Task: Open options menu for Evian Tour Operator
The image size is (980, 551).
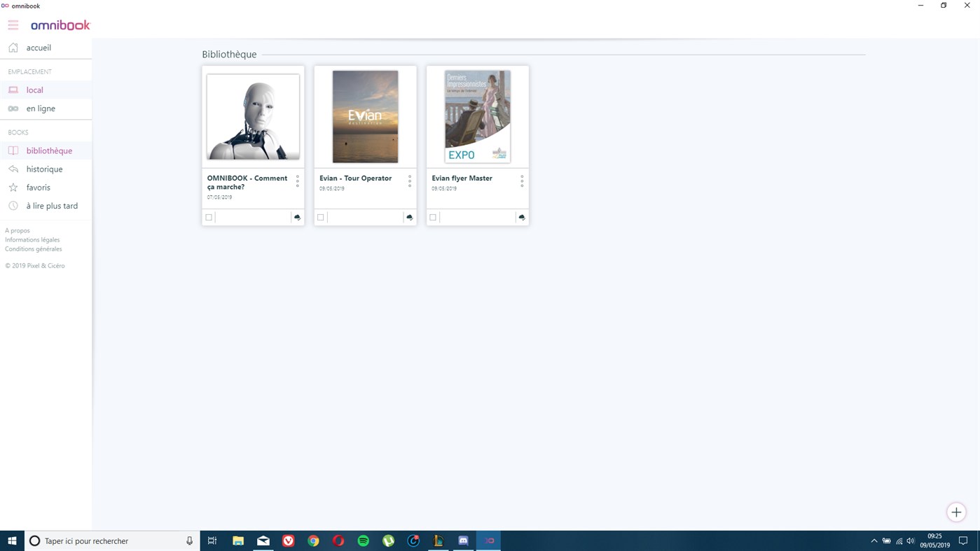Action: 410,181
